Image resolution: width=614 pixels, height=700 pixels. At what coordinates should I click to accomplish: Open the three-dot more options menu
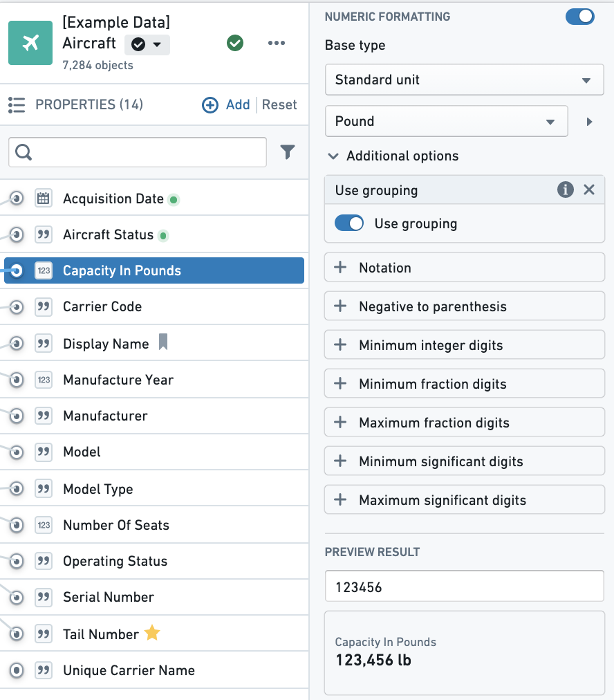(x=276, y=43)
